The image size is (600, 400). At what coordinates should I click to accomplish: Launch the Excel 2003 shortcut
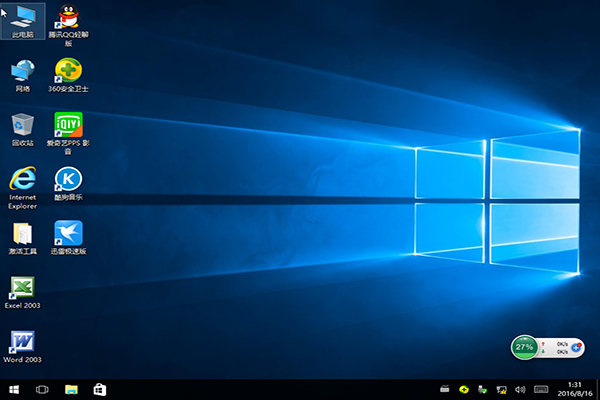22,288
